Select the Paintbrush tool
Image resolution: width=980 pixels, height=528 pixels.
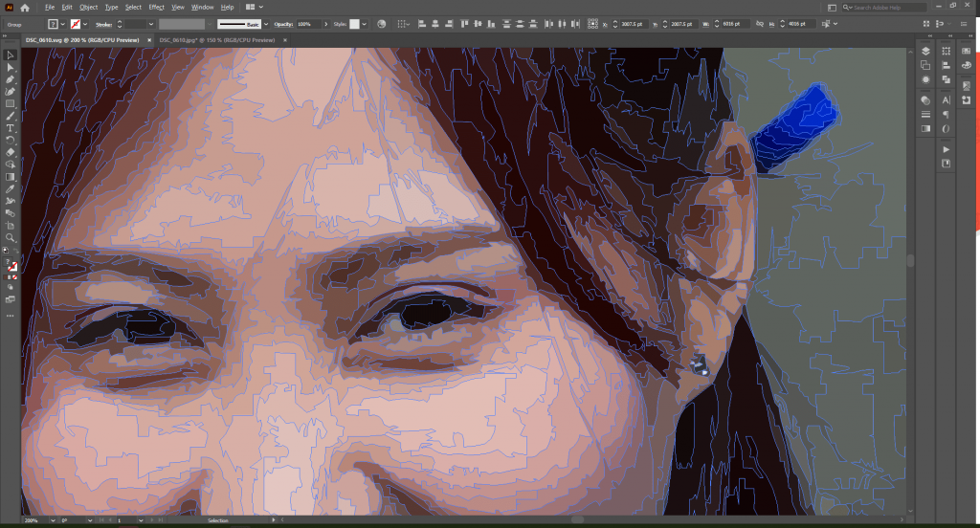[x=10, y=116]
